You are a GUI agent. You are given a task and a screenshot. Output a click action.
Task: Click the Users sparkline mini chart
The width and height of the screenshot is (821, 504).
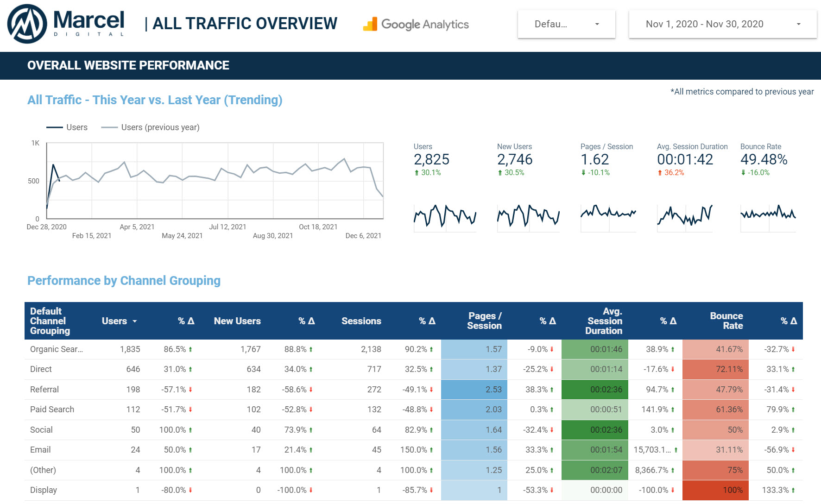tap(444, 215)
